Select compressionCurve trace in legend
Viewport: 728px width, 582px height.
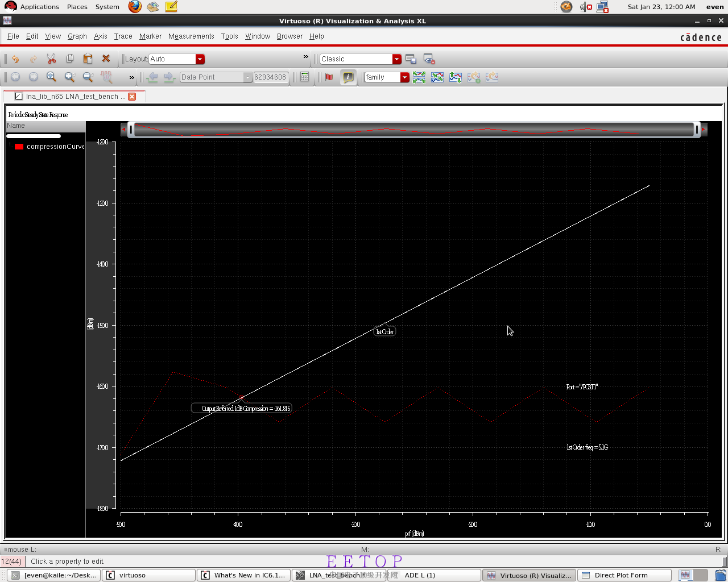tap(55, 147)
